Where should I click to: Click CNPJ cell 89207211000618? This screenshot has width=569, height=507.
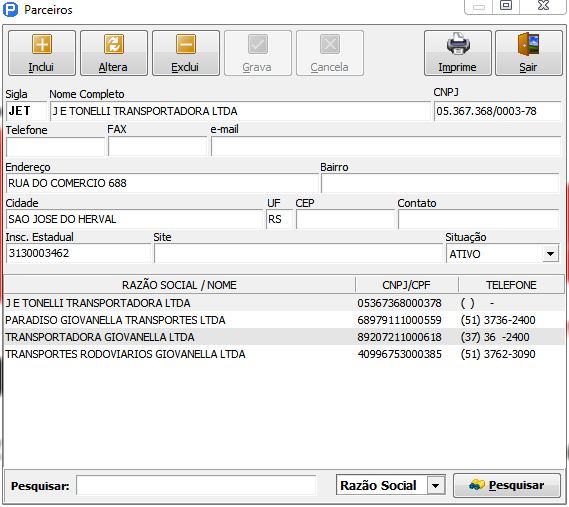[399, 337]
